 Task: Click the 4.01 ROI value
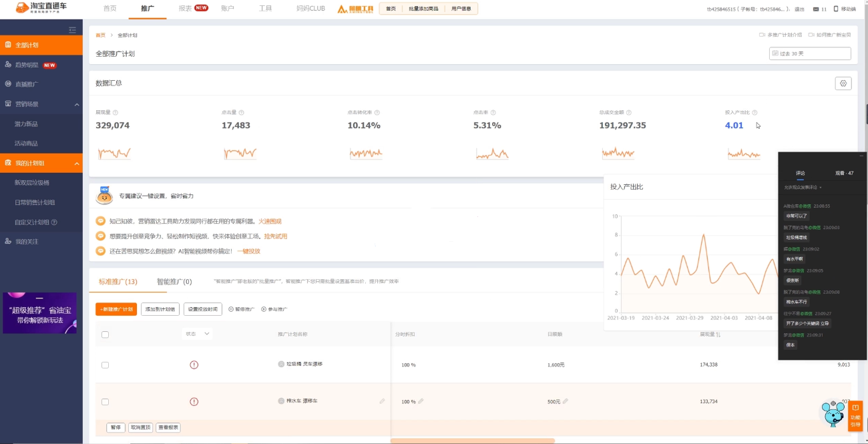pyautogui.click(x=734, y=126)
